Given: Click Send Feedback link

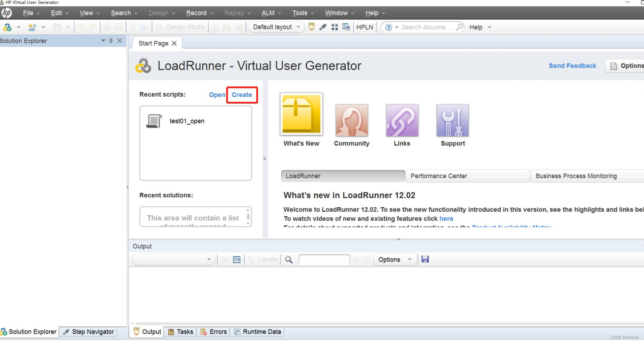Looking at the screenshot, I should click(573, 66).
